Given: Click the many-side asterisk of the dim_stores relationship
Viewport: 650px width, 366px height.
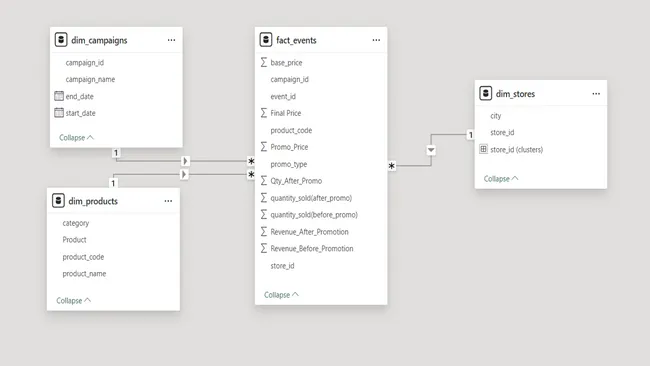Looking at the screenshot, I should [x=392, y=166].
